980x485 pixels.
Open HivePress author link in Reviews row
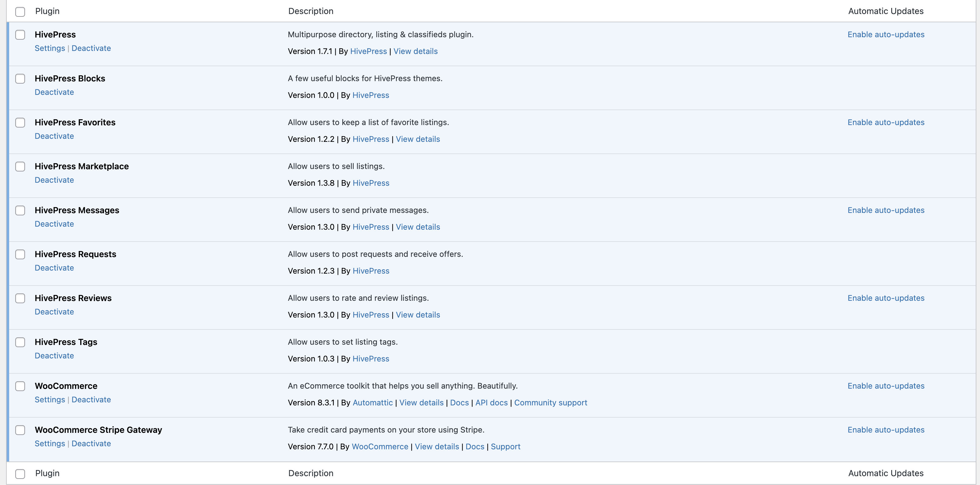(371, 315)
